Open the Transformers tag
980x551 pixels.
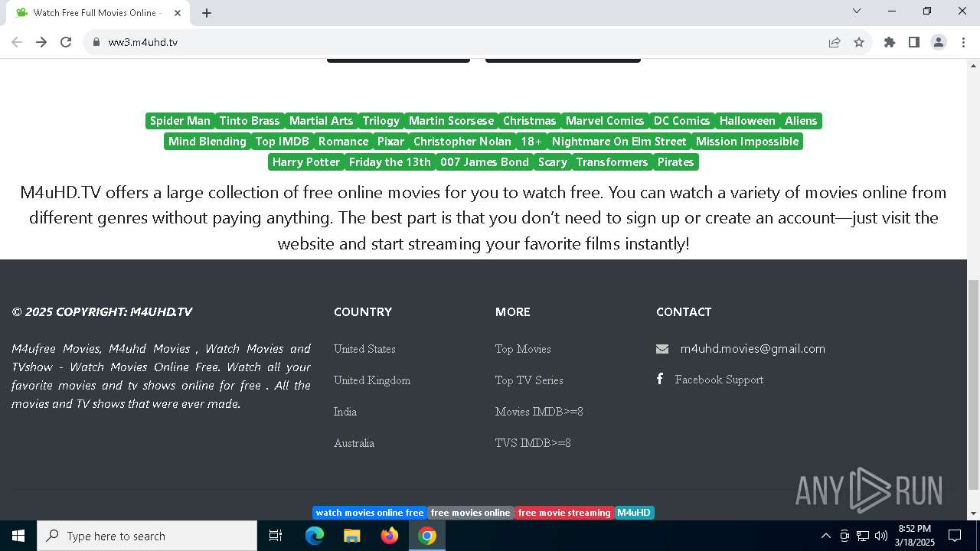[x=612, y=162]
